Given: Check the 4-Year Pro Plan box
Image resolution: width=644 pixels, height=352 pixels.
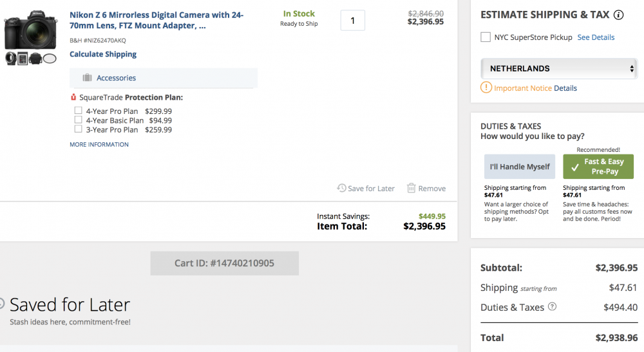Looking at the screenshot, I should coord(78,110).
